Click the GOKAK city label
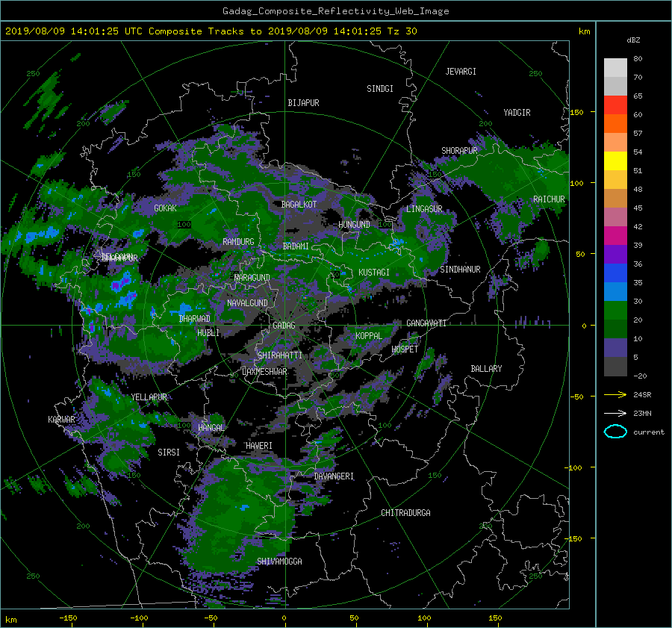 165,208
